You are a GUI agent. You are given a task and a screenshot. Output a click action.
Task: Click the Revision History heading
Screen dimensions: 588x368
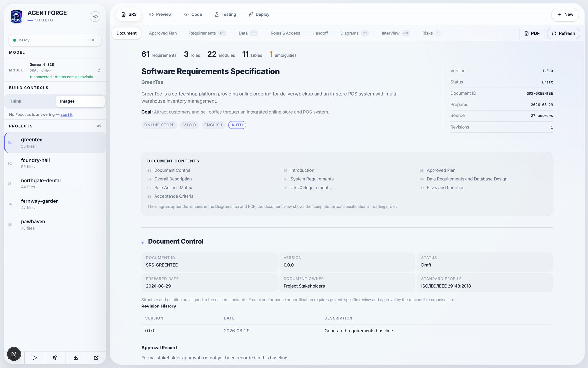[159, 306]
